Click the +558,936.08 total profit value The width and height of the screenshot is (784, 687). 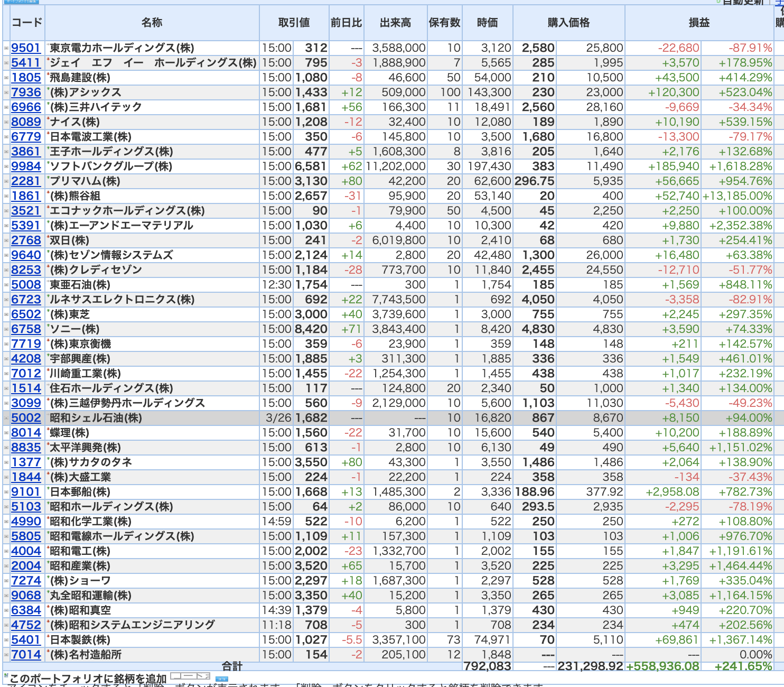click(x=663, y=666)
